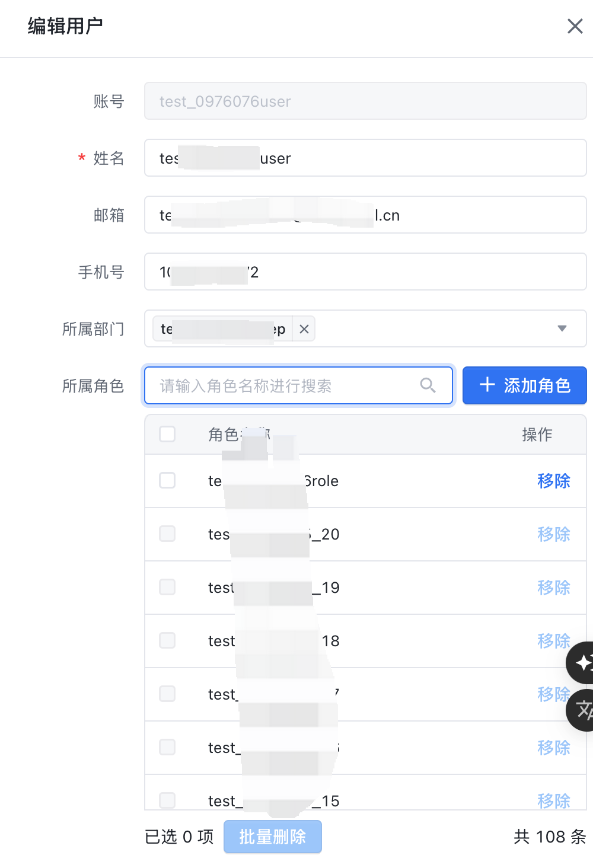The width and height of the screenshot is (593, 868).
Task: Select the checkbox for role ending _20
Action: pyautogui.click(x=167, y=534)
